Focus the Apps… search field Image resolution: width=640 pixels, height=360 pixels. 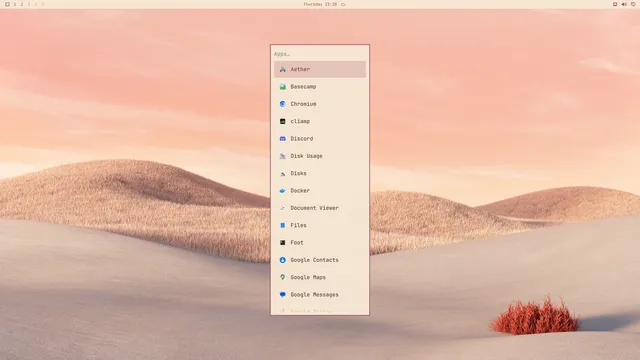(320, 54)
